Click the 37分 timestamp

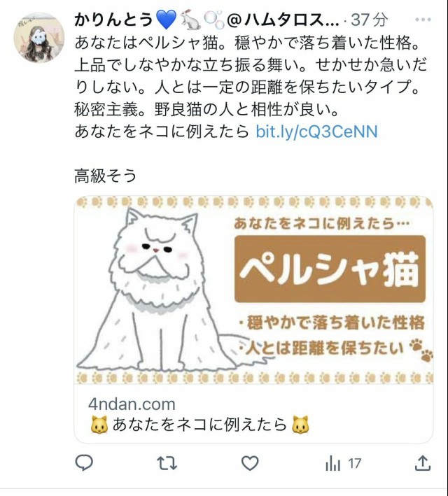point(369,20)
